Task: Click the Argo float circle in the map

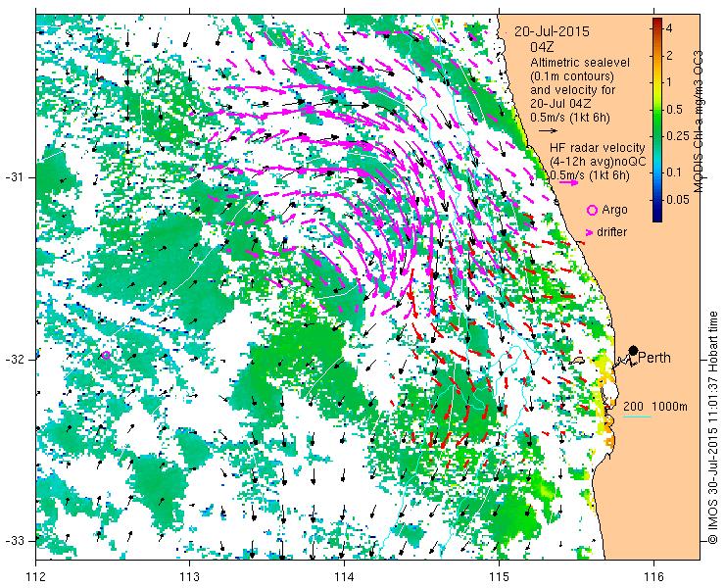Action: [x=106, y=356]
